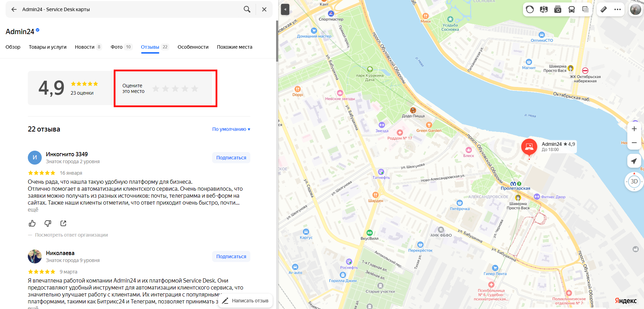Click the Роддом № 17 marker

[400, 133]
